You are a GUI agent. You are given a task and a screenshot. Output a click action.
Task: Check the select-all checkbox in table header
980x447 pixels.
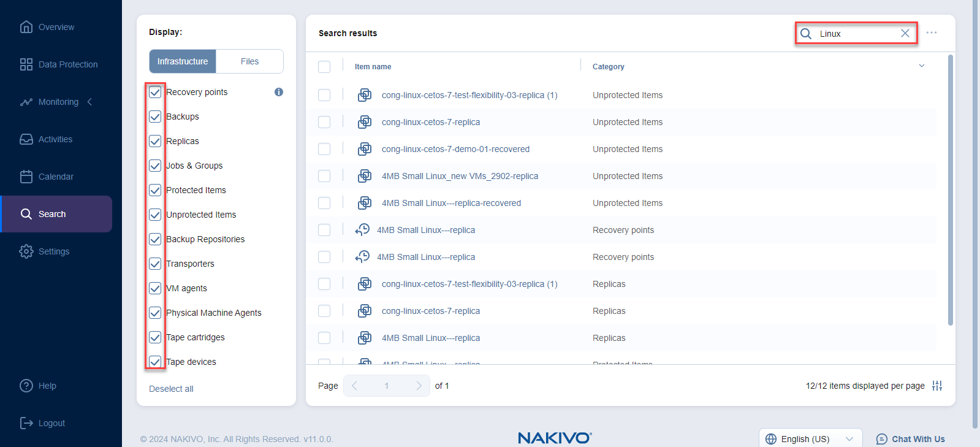324,67
